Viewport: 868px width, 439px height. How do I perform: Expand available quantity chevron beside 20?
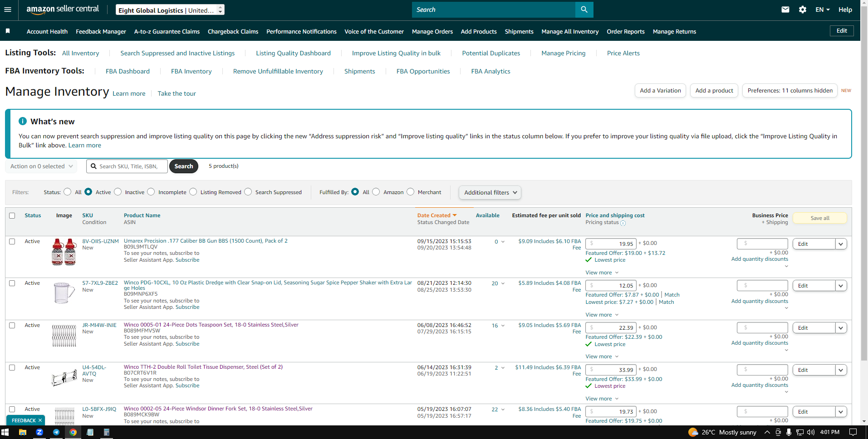(503, 283)
